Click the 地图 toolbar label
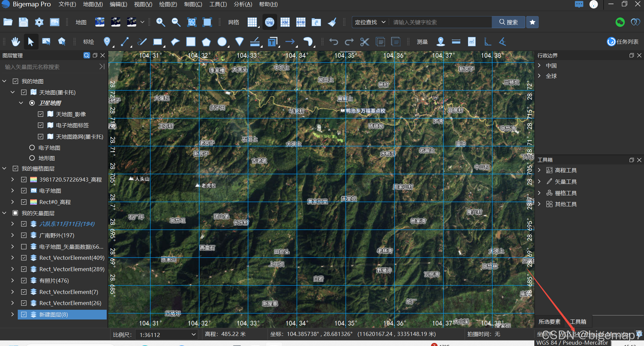Screen dimensions: 644x346 click(x=81, y=22)
